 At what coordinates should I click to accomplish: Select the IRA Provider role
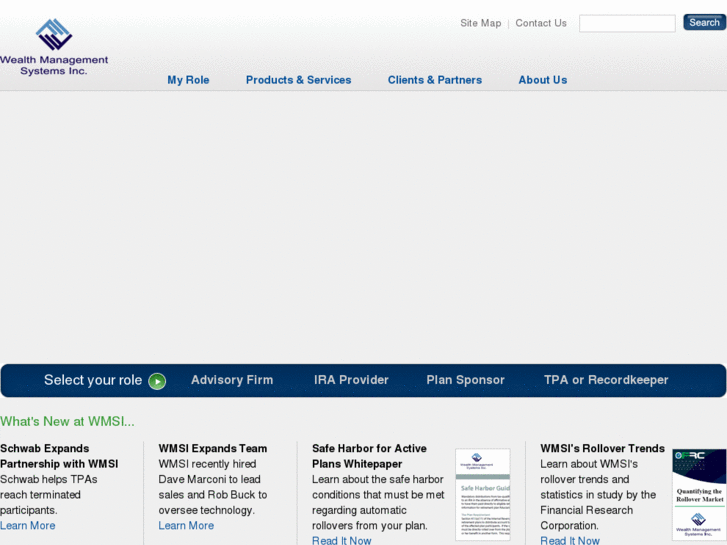point(351,380)
